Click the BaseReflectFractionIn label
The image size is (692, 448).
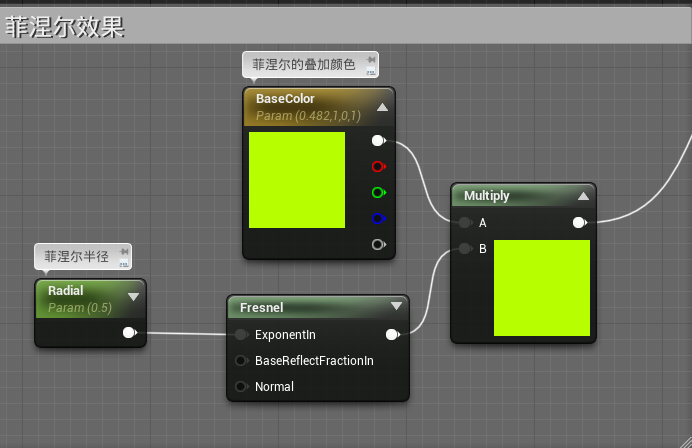point(314,361)
